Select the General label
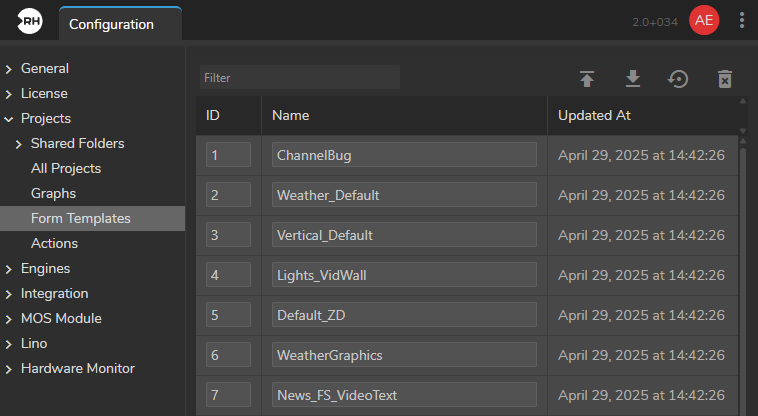Viewport: 758px width, 416px height. point(45,68)
